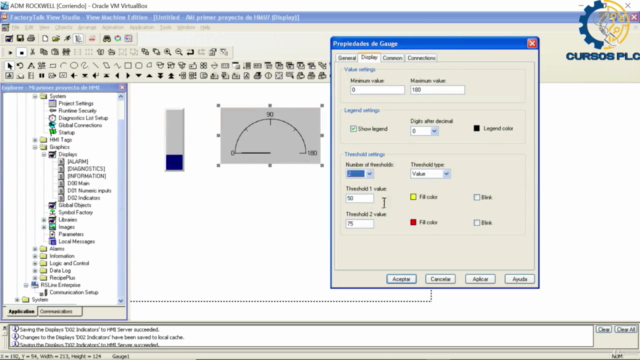The width and height of the screenshot is (640, 360).
Task: Switch to the General tab
Action: [x=347, y=58]
